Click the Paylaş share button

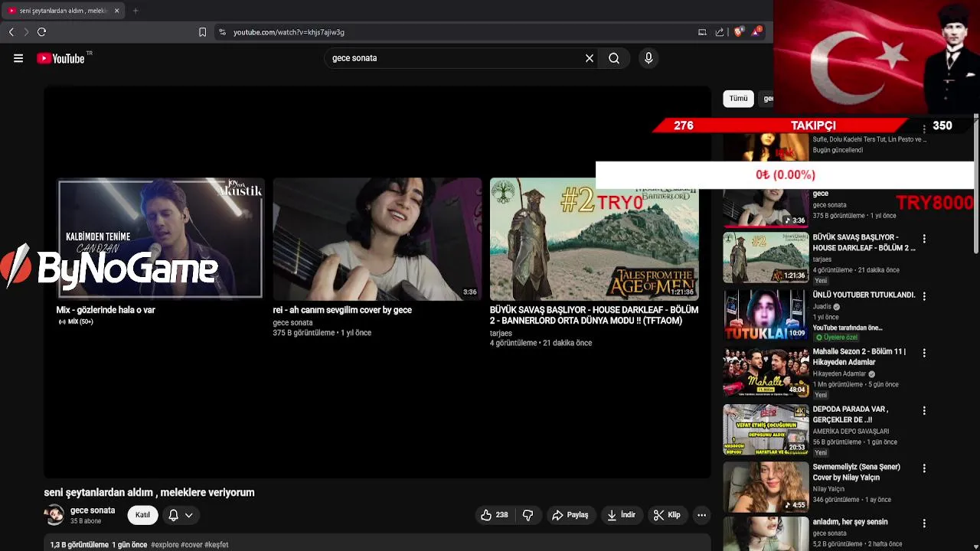(x=570, y=515)
